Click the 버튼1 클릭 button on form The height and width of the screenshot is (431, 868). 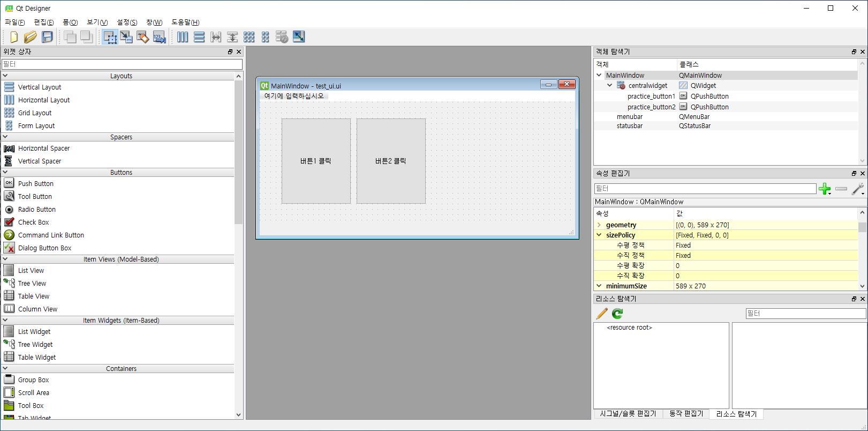(x=316, y=161)
